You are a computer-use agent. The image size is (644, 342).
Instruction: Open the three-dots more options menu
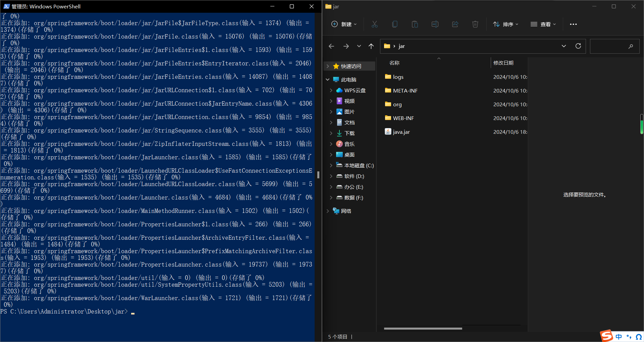pos(573,24)
